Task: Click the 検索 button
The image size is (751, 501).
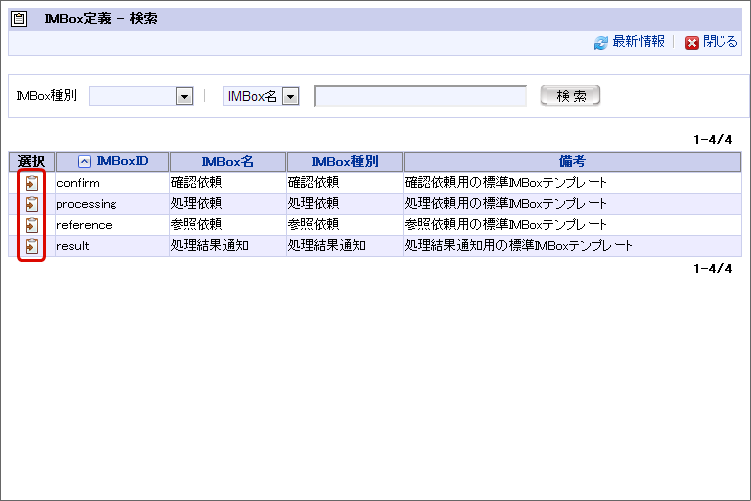Action: coord(570,96)
